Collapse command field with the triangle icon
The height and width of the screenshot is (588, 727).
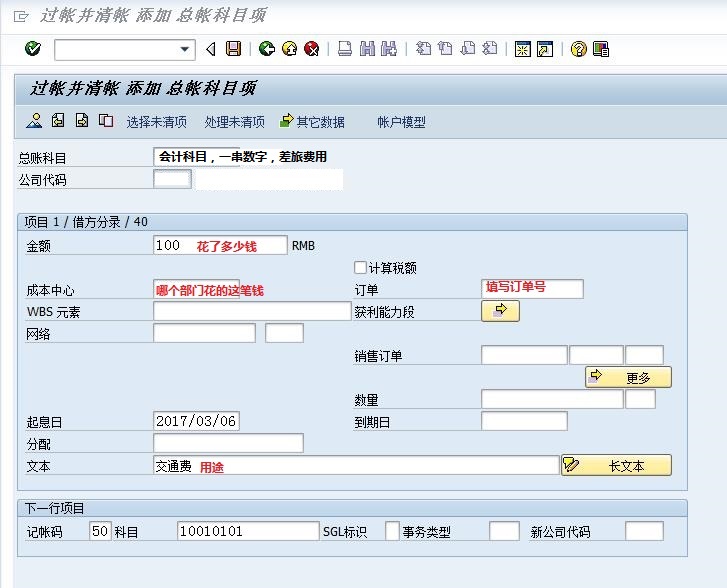pos(211,49)
